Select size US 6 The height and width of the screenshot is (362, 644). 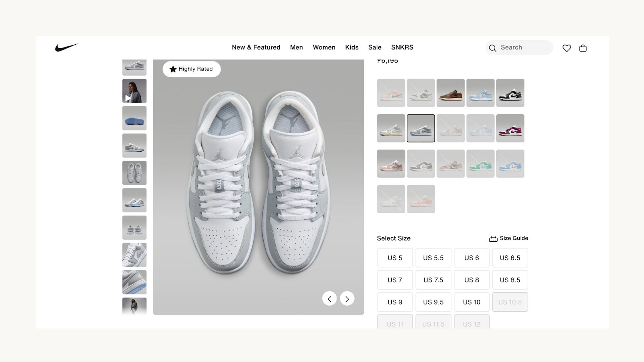point(472,258)
